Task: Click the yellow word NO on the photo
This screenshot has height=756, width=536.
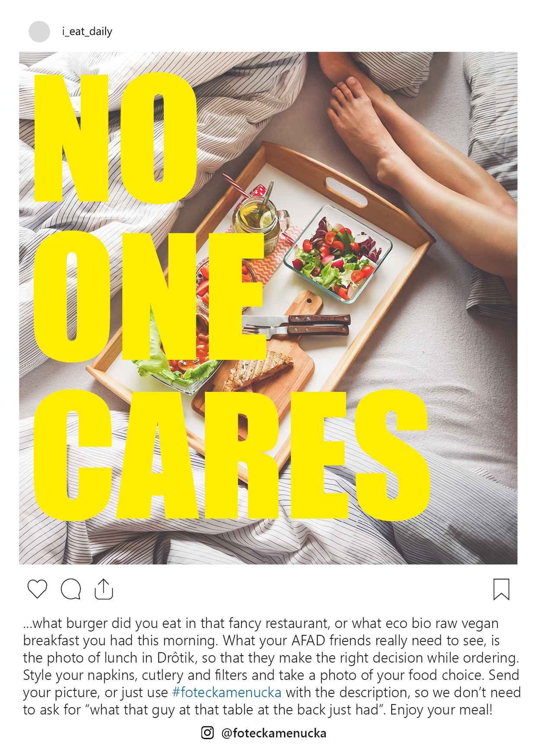Action: click(116, 138)
